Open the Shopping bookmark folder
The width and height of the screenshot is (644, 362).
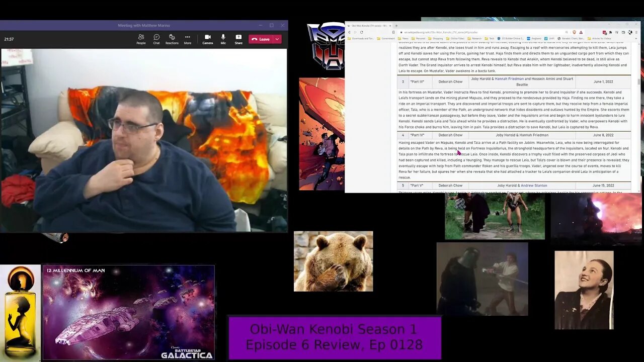pos(436,38)
